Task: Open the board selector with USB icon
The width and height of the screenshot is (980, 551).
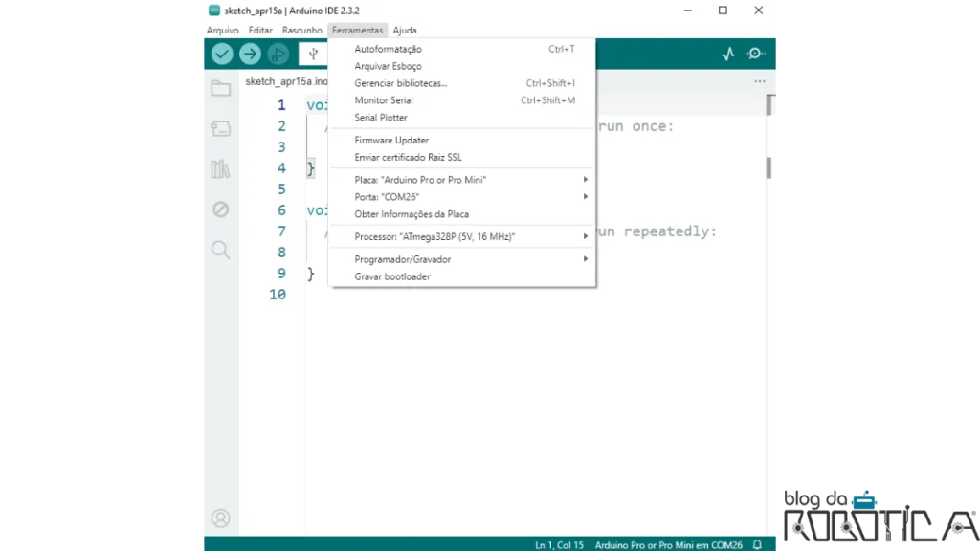Action: coord(313,54)
